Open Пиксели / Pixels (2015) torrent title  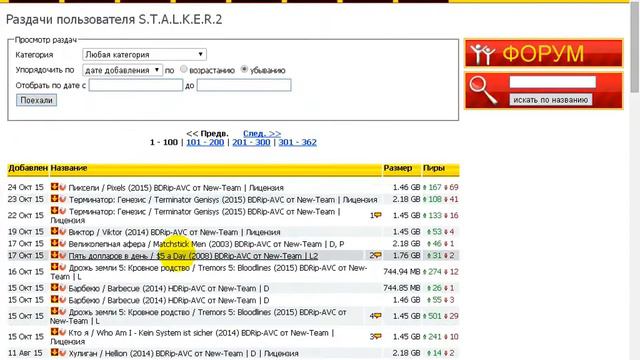(176, 188)
